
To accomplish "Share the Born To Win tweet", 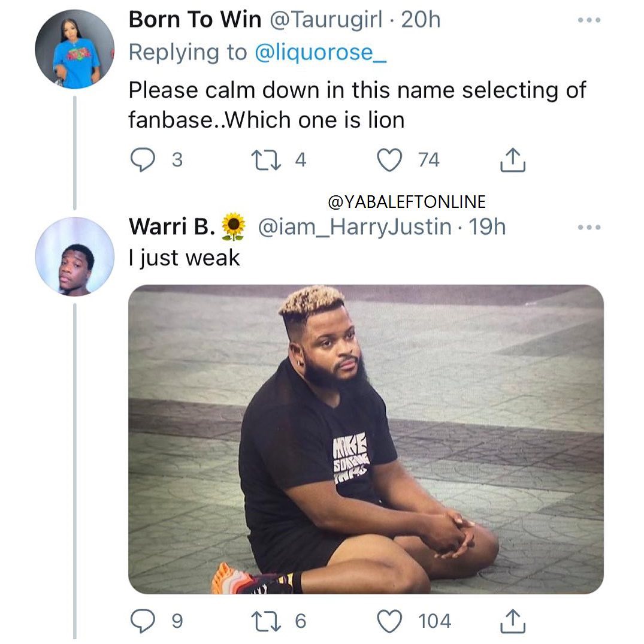I will coord(513,160).
